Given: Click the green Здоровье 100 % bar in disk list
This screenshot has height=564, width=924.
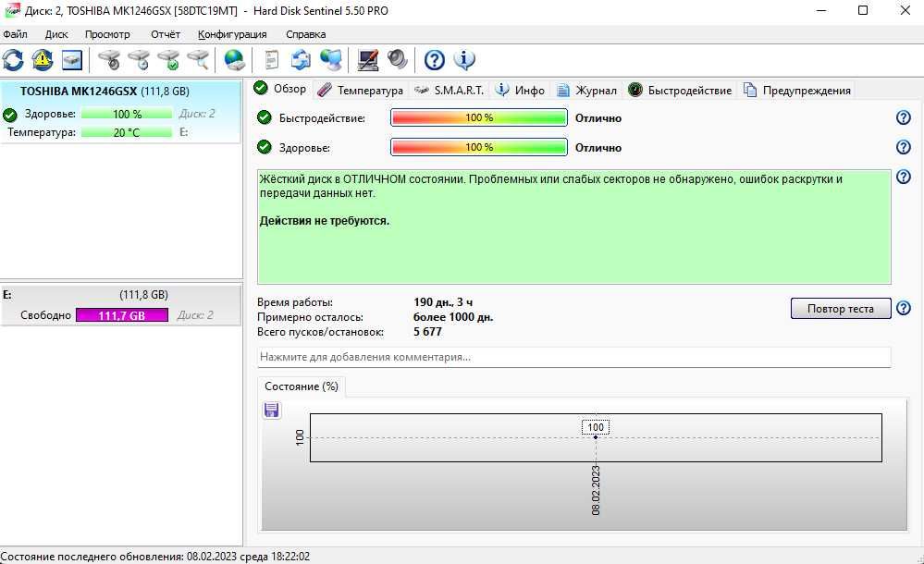Looking at the screenshot, I should (x=127, y=114).
